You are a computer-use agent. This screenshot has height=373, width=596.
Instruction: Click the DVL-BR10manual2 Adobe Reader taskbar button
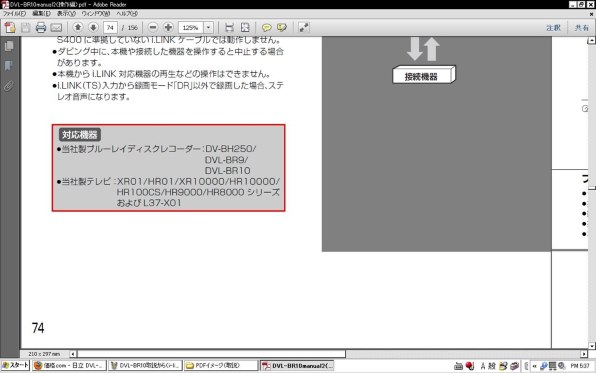[x=297, y=365]
